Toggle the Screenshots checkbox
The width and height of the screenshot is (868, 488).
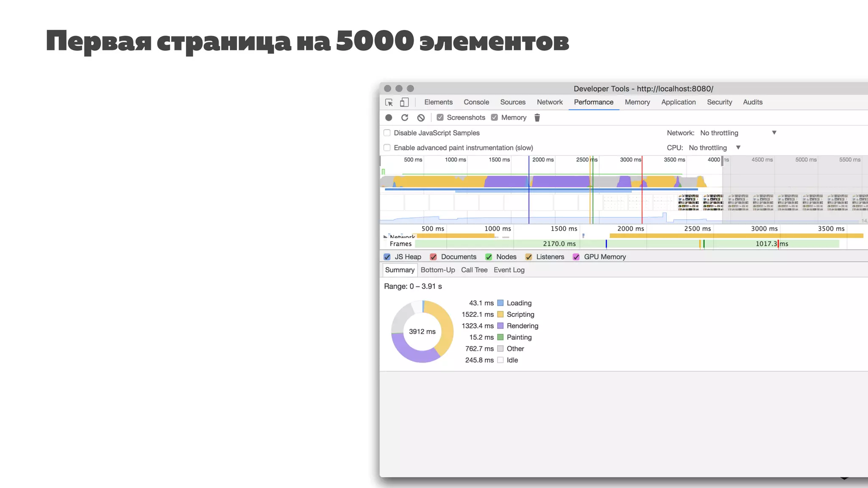[440, 117]
